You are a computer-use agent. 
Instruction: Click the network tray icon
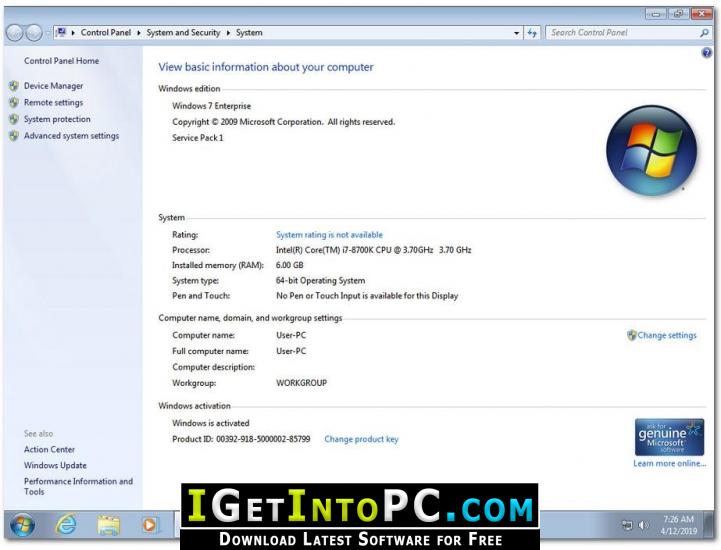pyautogui.click(x=627, y=525)
